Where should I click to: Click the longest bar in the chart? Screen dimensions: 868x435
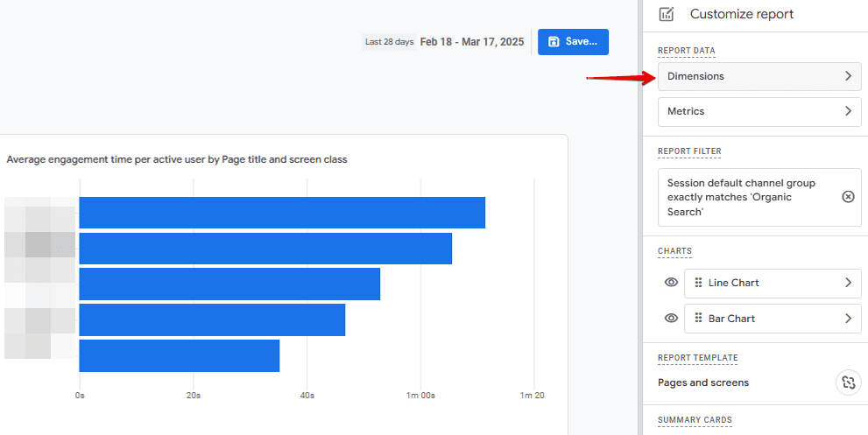(x=282, y=213)
